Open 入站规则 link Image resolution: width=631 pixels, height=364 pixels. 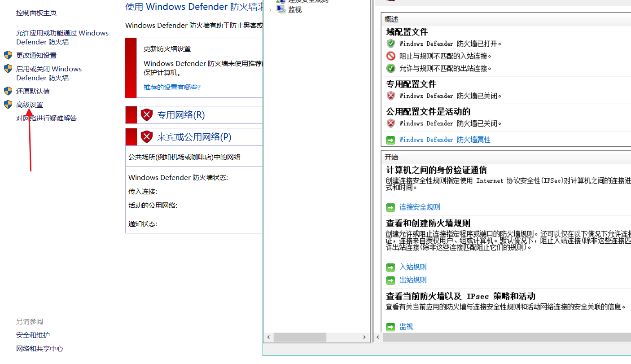413,267
